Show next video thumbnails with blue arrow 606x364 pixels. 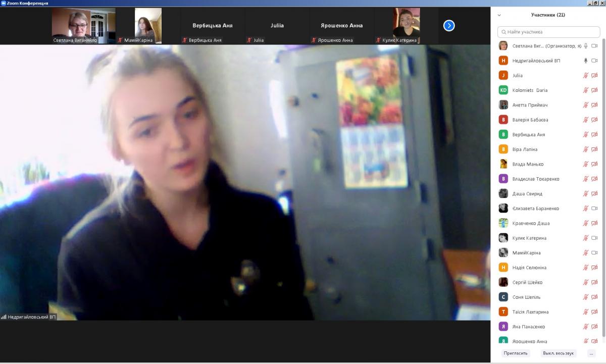click(449, 25)
